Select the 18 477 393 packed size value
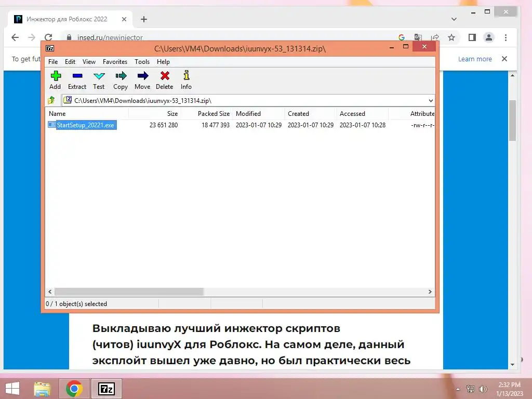 coord(216,125)
